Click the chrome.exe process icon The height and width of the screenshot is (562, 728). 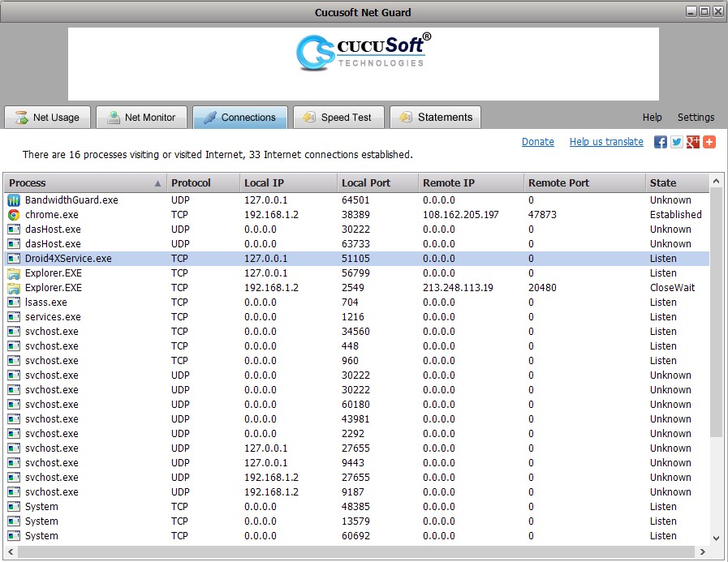point(12,215)
